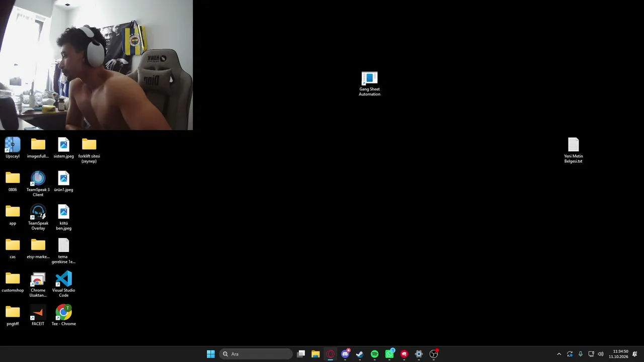Click the webcam overlay preview
The image size is (644, 362).
(96, 65)
